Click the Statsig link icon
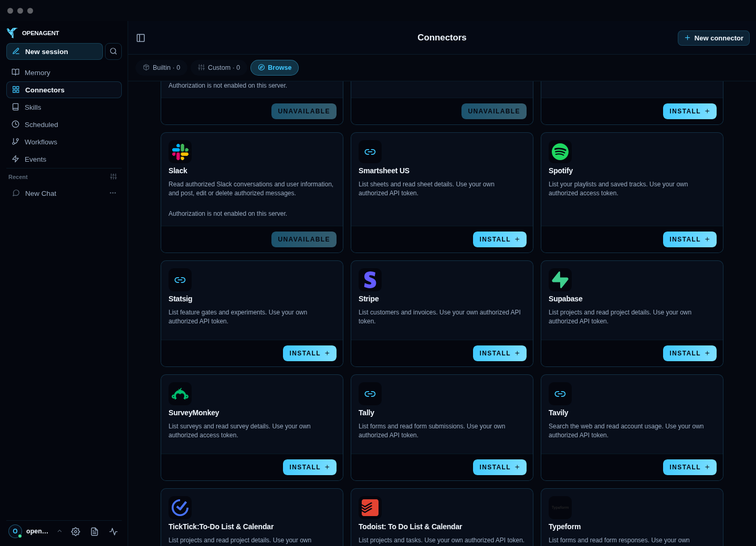This screenshot has width=756, height=546. (x=180, y=280)
